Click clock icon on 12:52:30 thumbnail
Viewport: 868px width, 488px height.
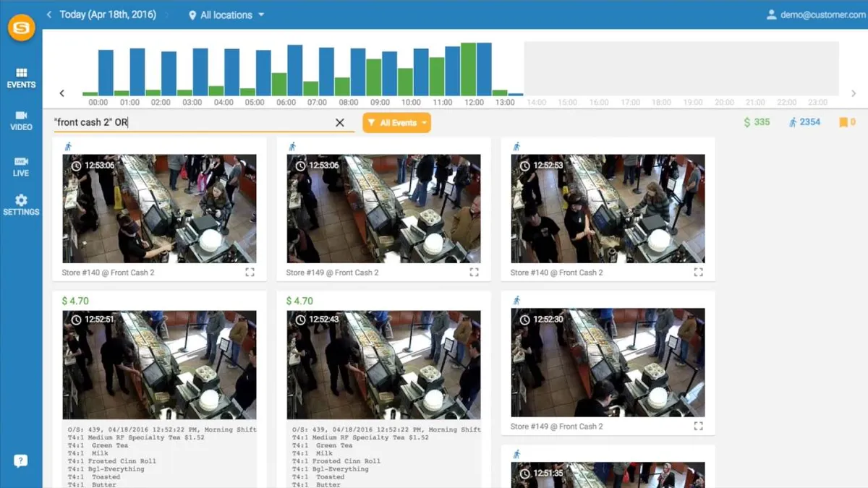pyautogui.click(x=524, y=320)
